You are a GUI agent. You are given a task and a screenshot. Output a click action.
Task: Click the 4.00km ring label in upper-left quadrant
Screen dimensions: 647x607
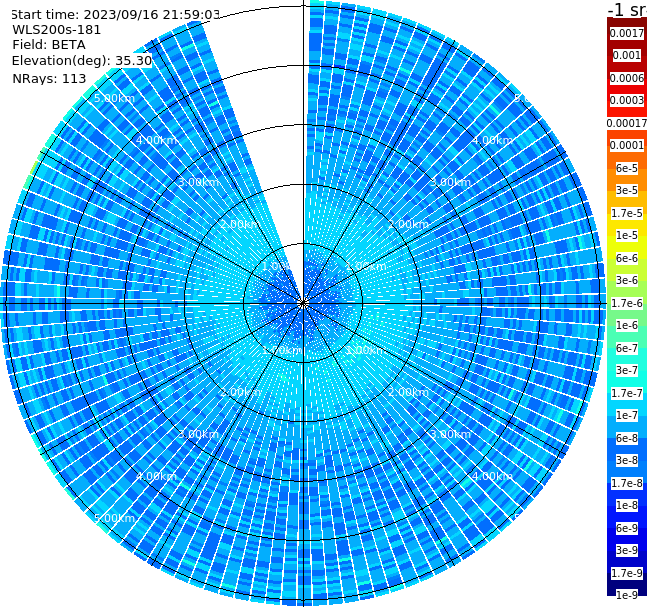point(156,140)
